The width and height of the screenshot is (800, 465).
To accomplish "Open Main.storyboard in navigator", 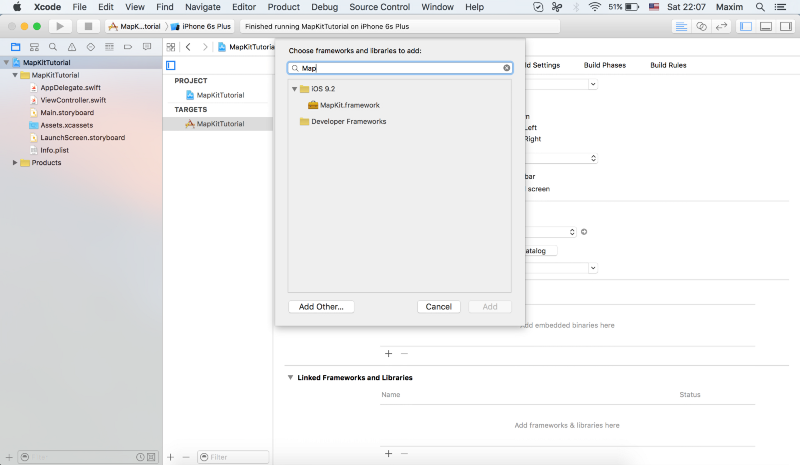I will coord(67,112).
